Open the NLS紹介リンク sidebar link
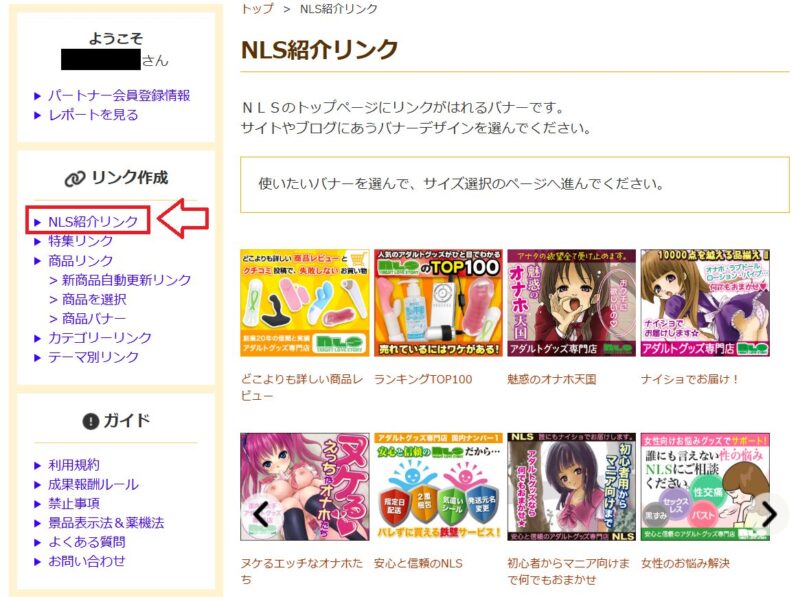 [x=93, y=222]
